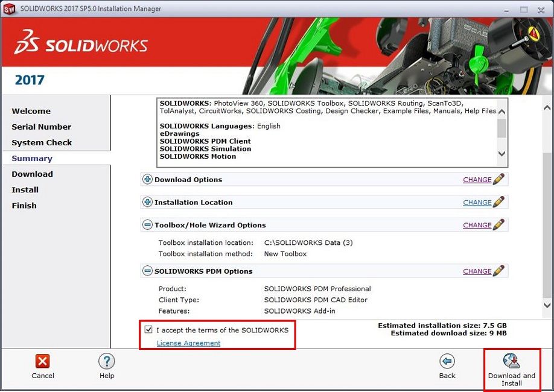Image resolution: width=554 pixels, height=392 pixels.
Task: Click the product list scrollbar down arrow
Action: pyautogui.click(x=501, y=154)
